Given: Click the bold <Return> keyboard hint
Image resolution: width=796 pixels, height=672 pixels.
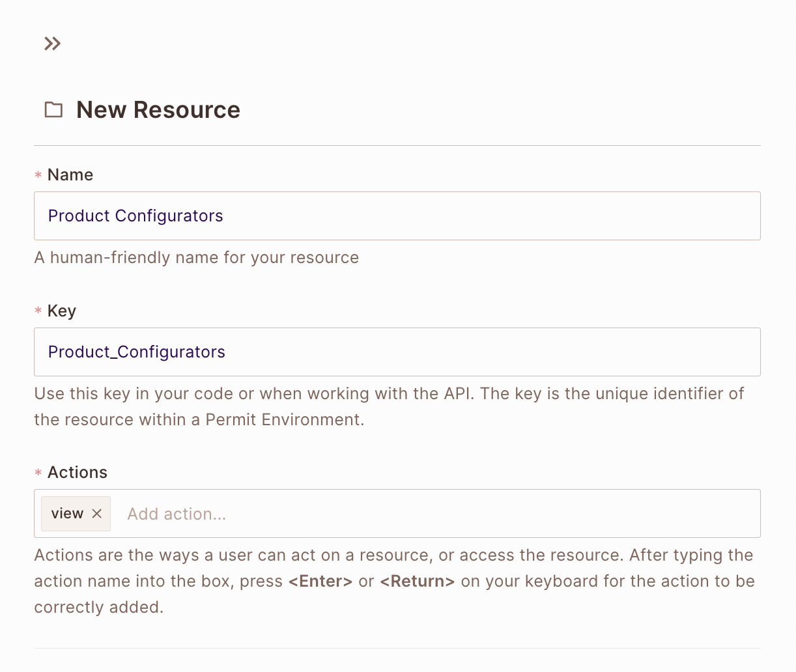Looking at the screenshot, I should click(x=417, y=581).
